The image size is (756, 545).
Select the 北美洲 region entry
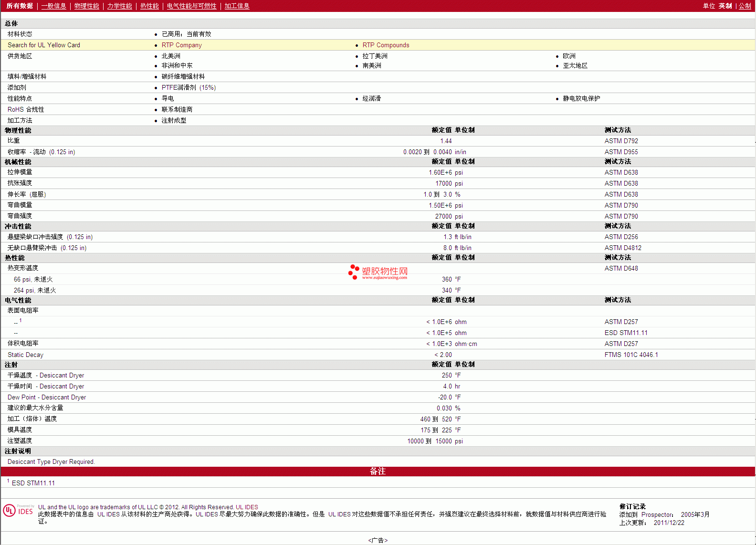point(171,56)
